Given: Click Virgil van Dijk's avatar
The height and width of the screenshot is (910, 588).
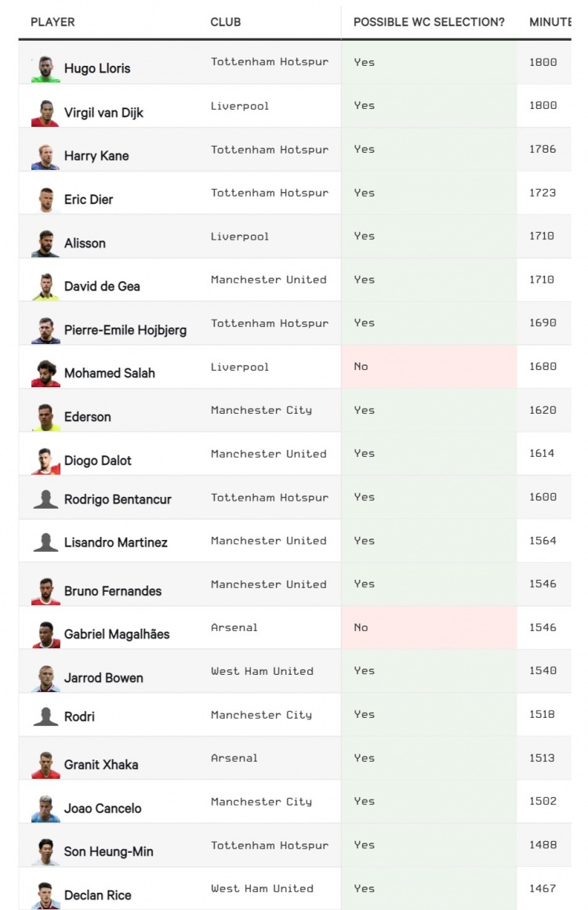Looking at the screenshot, I should pyautogui.click(x=45, y=113).
